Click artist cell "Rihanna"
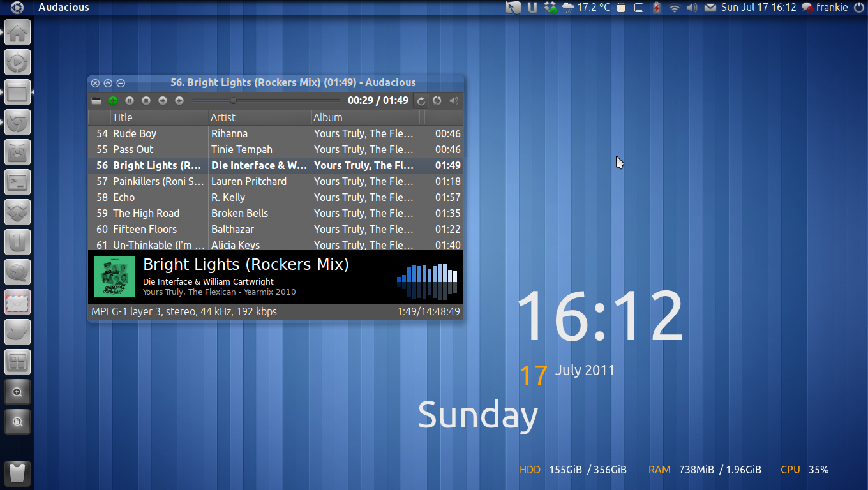The height and width of the screenshot is (490, 868). (229, 133)
